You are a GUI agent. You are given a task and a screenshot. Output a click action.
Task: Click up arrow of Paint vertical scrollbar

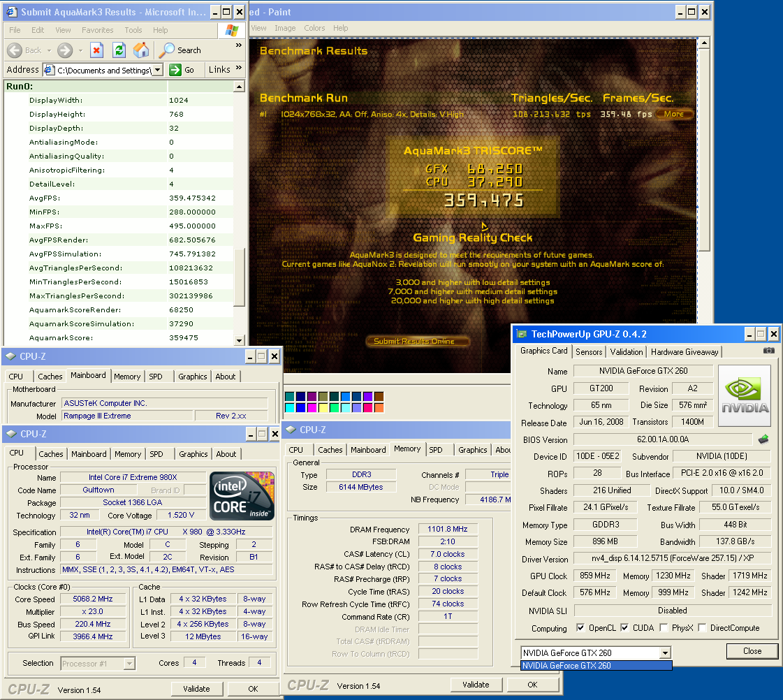coord(703,43)
